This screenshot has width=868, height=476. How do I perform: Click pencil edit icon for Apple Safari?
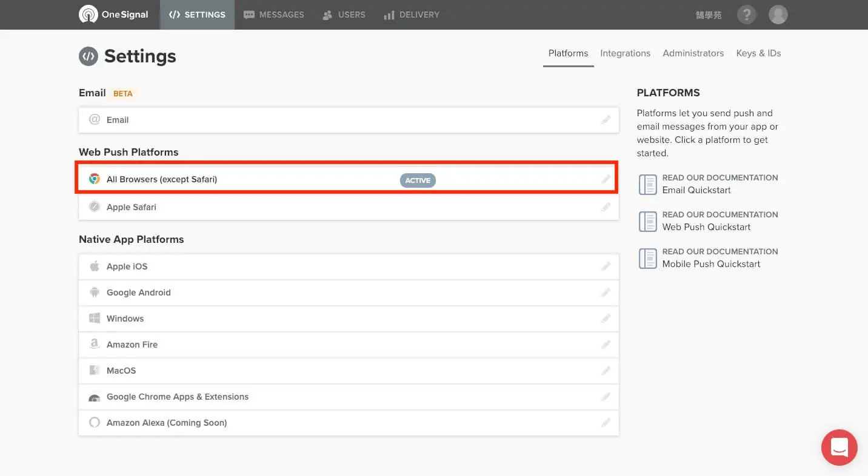[606, 207]
